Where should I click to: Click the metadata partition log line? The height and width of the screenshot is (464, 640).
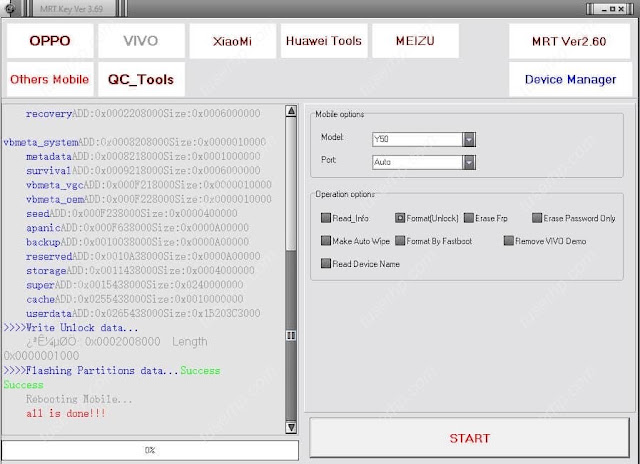point(143,156)
